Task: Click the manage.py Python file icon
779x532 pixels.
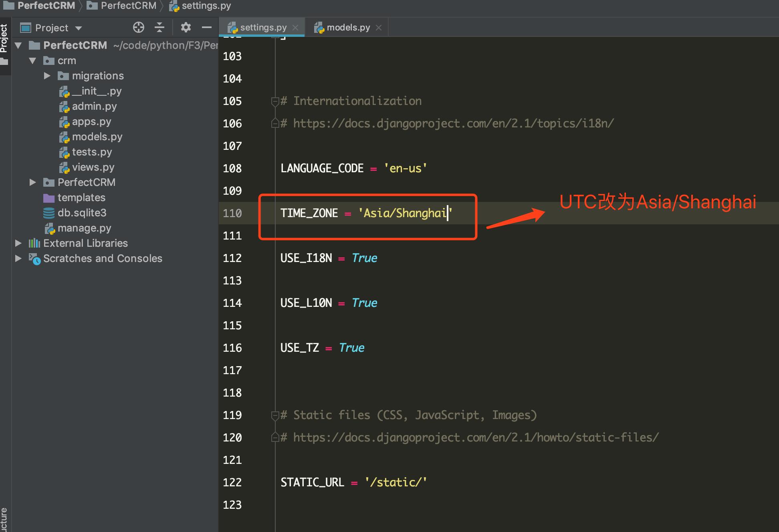Action: [x=50, y=228]
